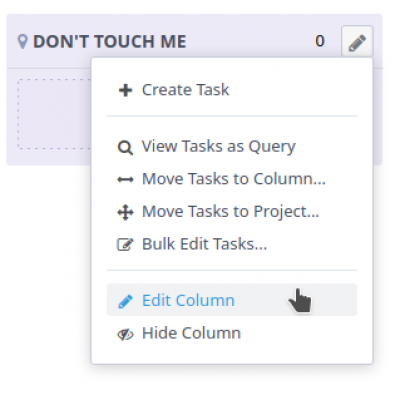Click the plus icon beside Create Task
Viewport: 400px width, 400px height.
pos(125,90)
